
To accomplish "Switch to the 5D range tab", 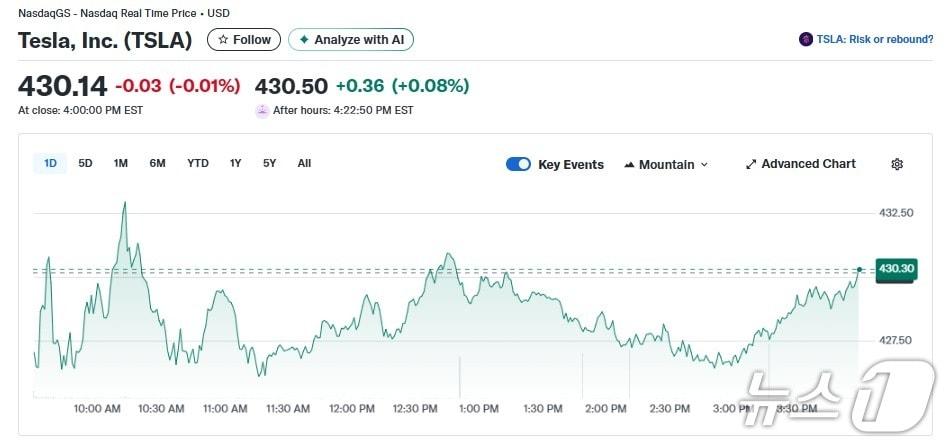I will point(85,163).
